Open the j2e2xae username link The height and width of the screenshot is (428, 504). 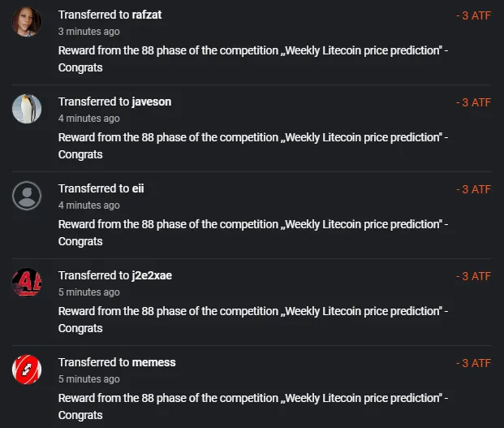152,275
